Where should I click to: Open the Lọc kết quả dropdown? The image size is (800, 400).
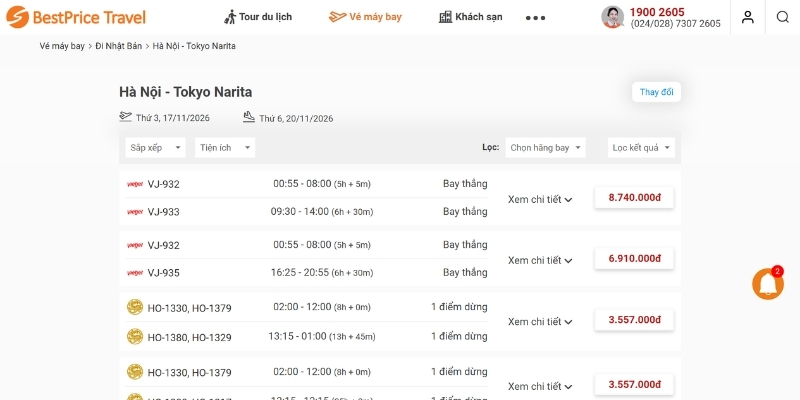tap(641, 147)
